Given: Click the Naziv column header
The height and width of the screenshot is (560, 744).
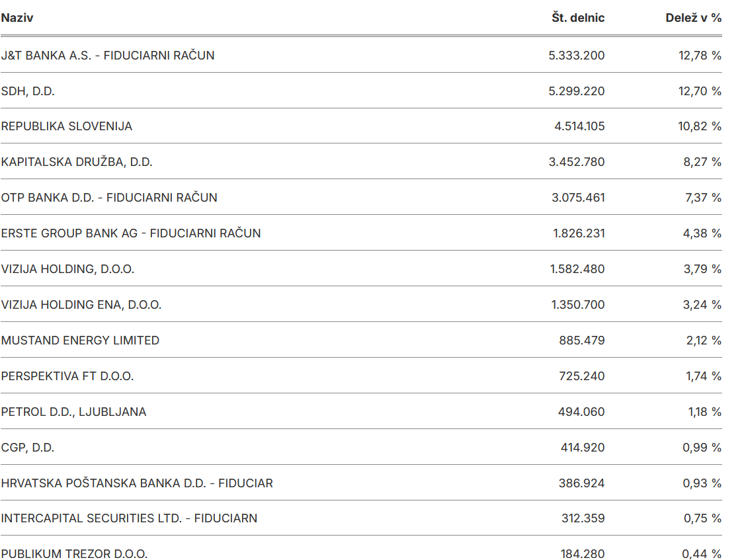Looking at the screenshot, I should 17,18.
